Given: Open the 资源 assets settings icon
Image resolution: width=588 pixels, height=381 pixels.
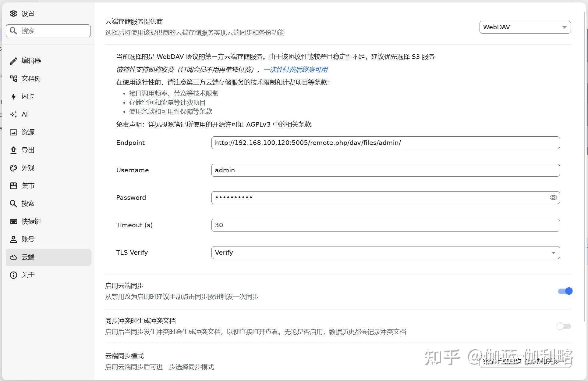Looking at the screenshot, I should (13, 132).
